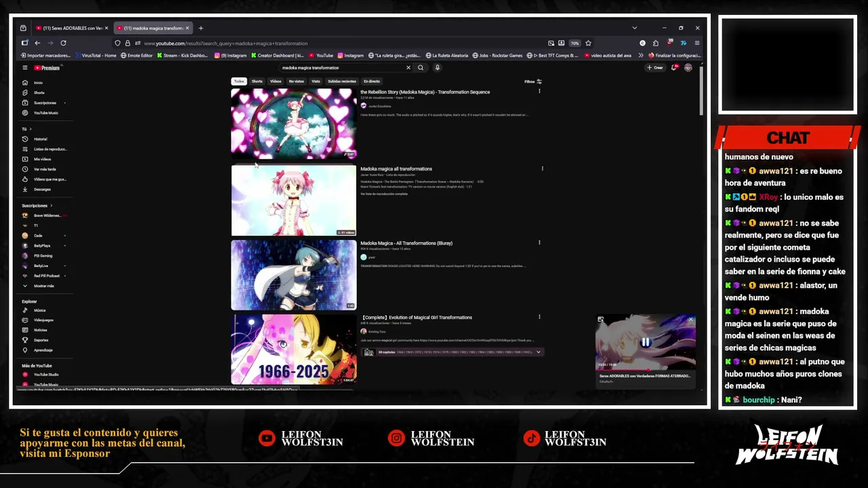Select the Vídeos filter chip
This screenshot has width=868, height=488.
click(275, 81)
